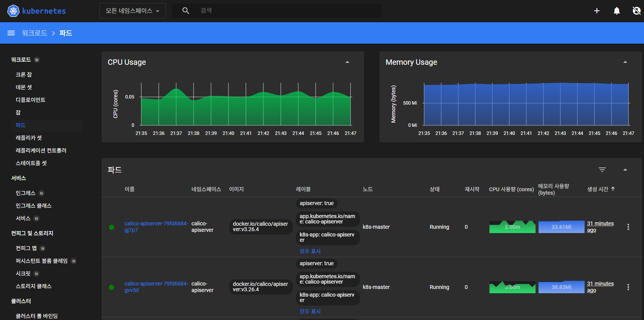The height and width of the screenshot is (320, 644).
Task: Click the crossed-out circular icon at top right
Action: point(636,11)
